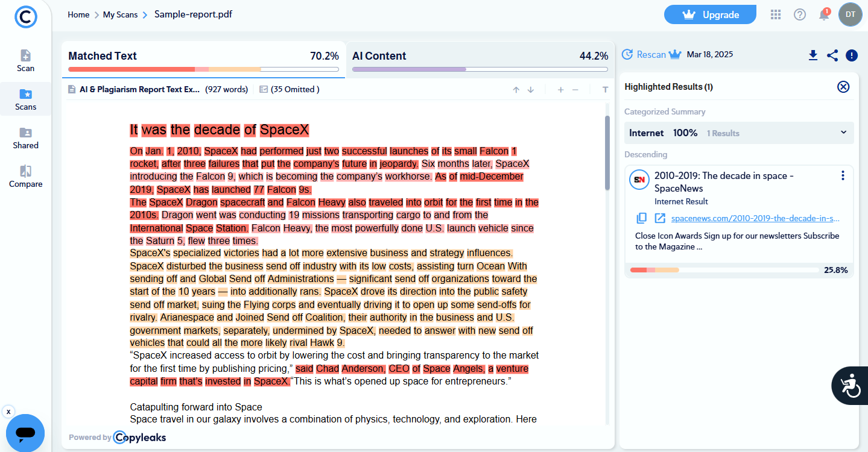Open the DT user avatar menu
Screen dimensions: 868x452
click(851, 14)
